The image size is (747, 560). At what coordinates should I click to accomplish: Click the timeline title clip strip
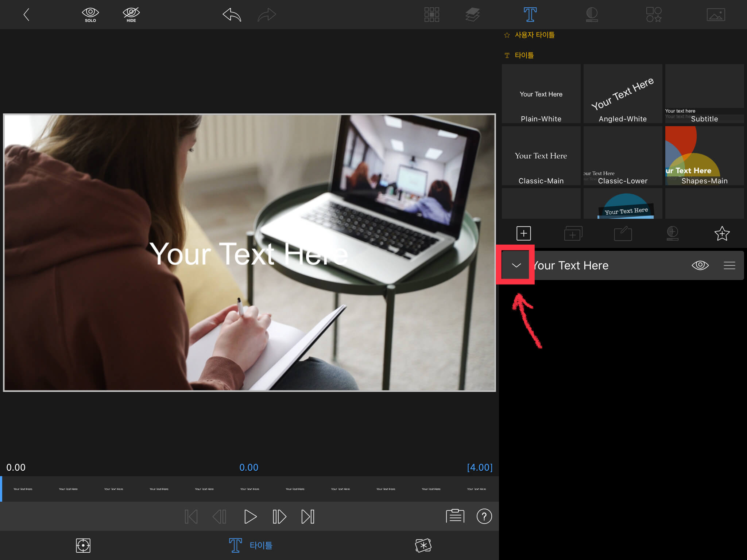pos(249,489)
